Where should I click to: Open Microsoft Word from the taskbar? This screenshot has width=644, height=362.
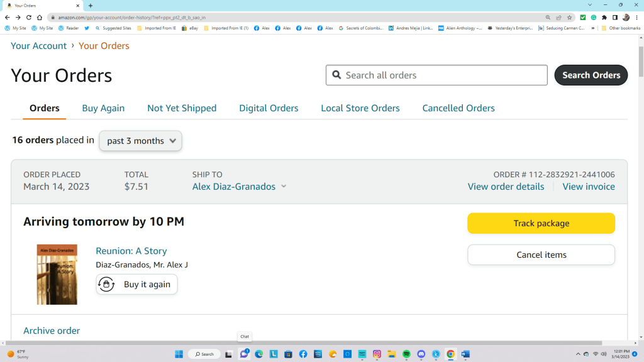(x=466, y=354)
